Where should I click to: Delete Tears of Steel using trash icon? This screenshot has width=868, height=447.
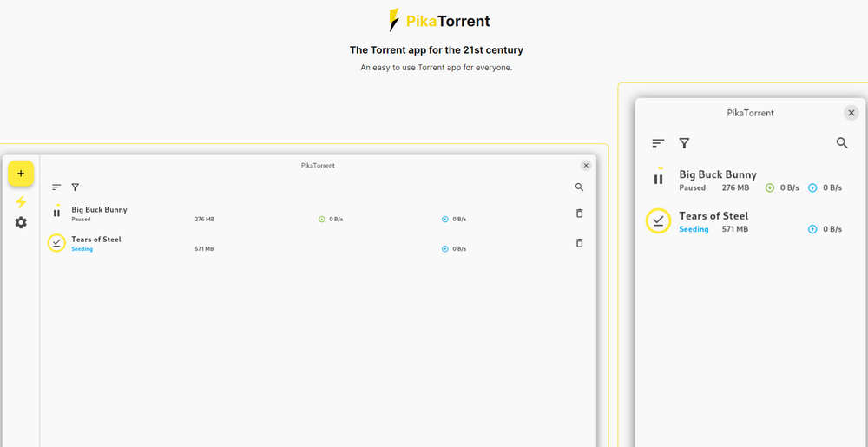click(579, 243)
